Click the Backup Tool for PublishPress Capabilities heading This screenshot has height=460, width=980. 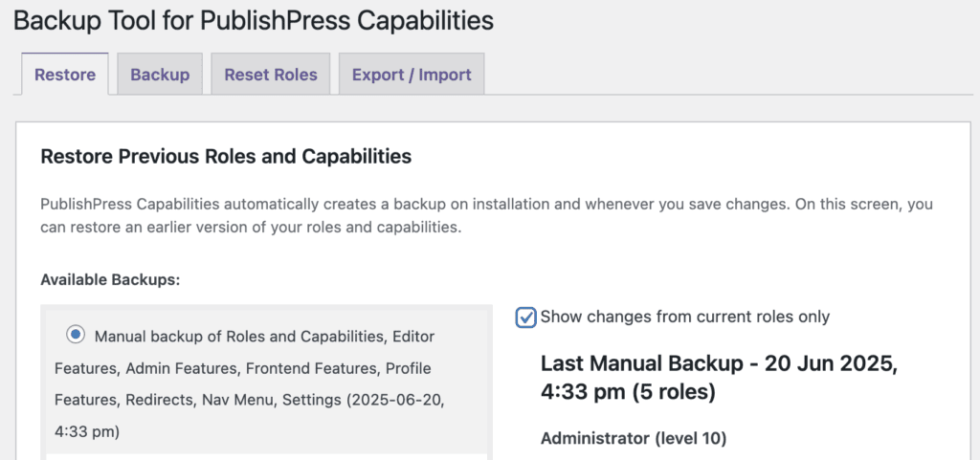(253, 21)
